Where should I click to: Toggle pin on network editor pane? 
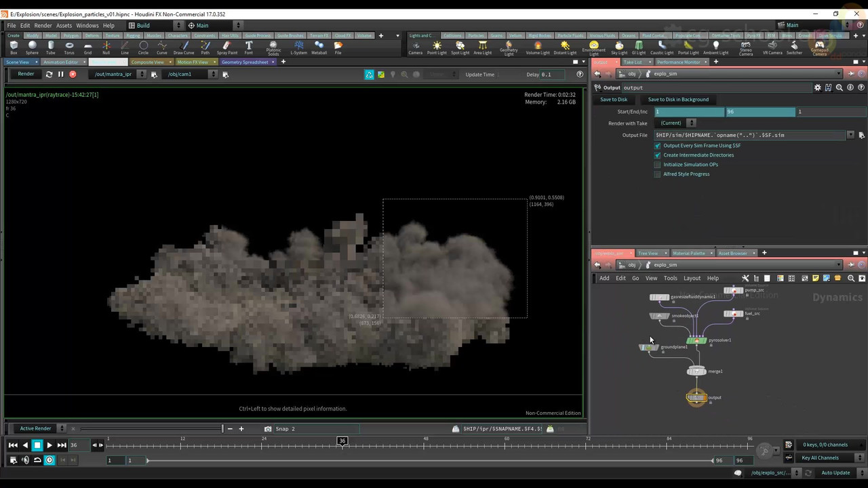coord(851,265)
